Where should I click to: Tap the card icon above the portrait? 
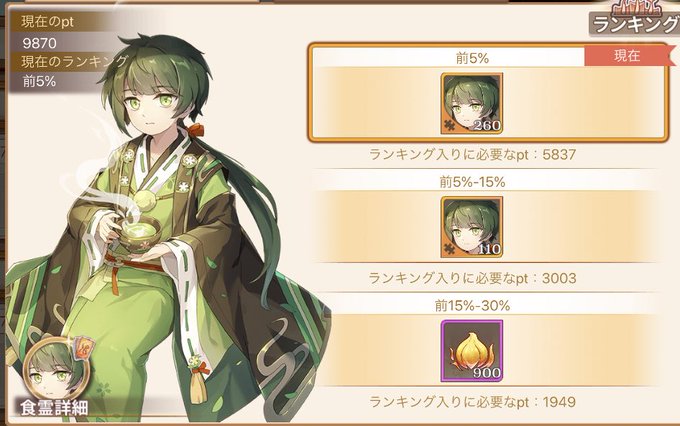(x=85, y=347)
